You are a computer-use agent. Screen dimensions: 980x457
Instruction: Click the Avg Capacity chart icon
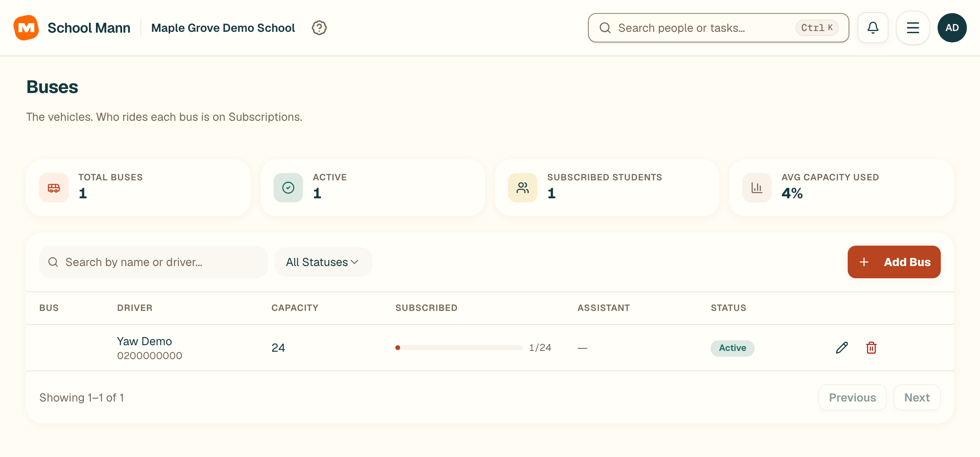click(757, 188)
